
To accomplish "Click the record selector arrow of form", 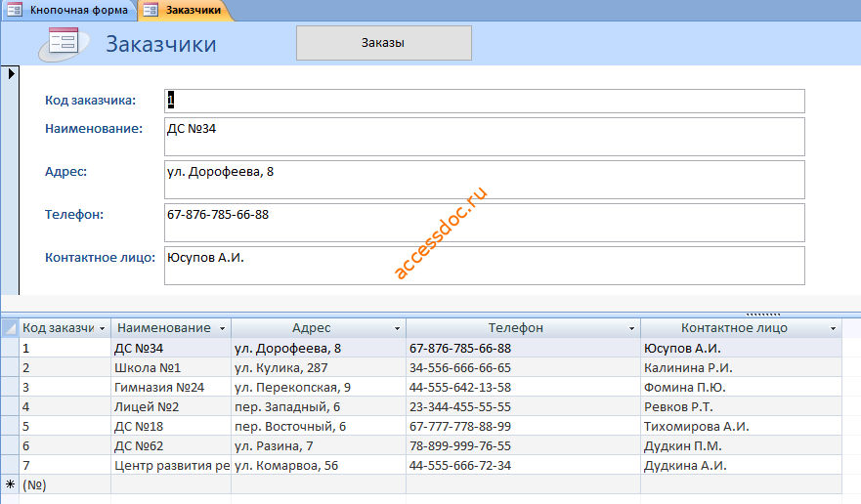I will pyautogui.click(x=11, y=73).
